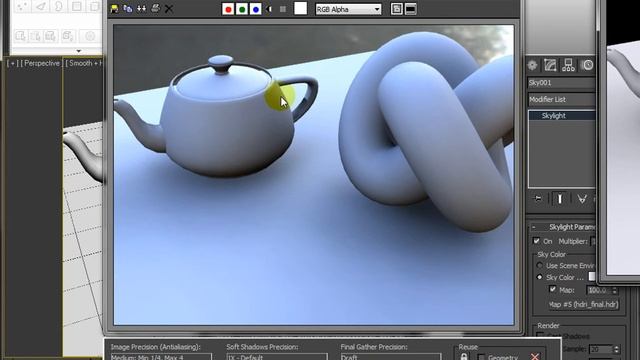The image size is (640, 360).
Task: Toggle the green channel display
Action: tap(242, 9)
